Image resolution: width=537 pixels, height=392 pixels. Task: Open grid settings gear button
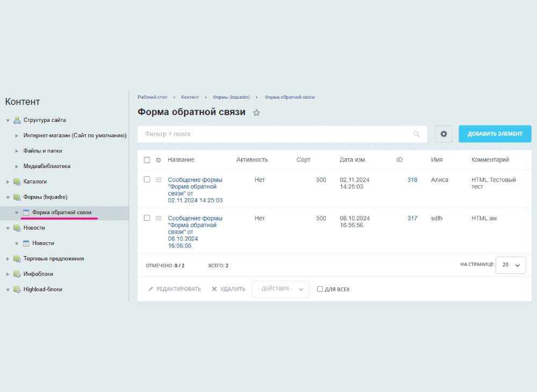tap(444, 134)
